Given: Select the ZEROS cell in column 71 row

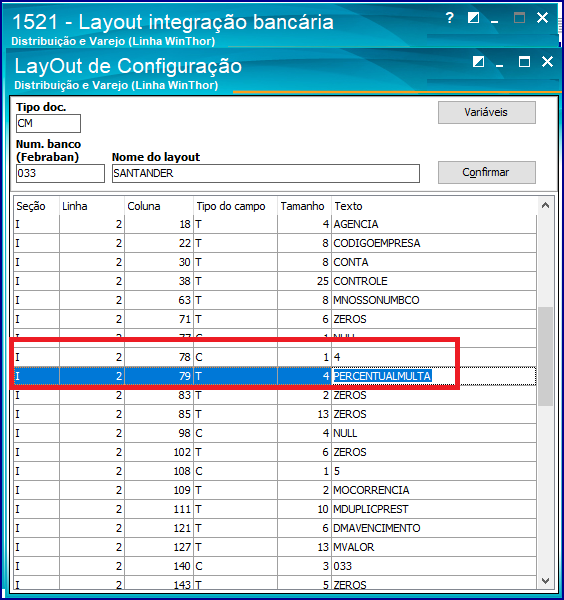Looking at the screenshot, I should (434, 319).
